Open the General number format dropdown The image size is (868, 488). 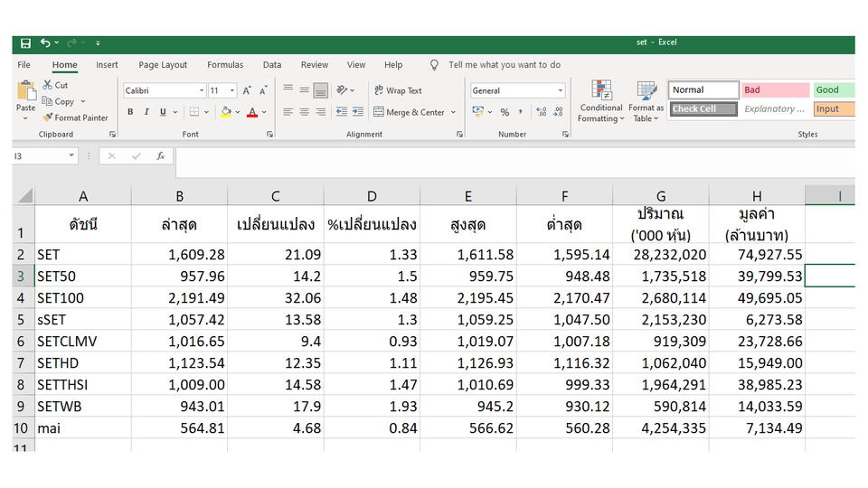point(561,90)
